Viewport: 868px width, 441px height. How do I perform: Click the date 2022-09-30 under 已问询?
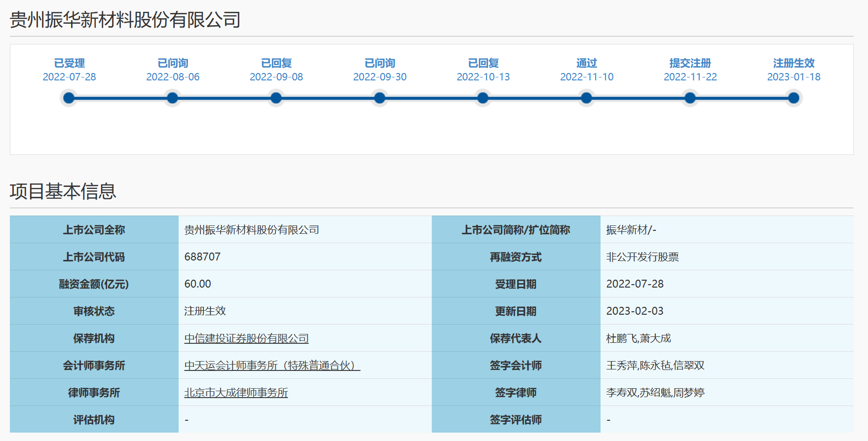(379, 77)
